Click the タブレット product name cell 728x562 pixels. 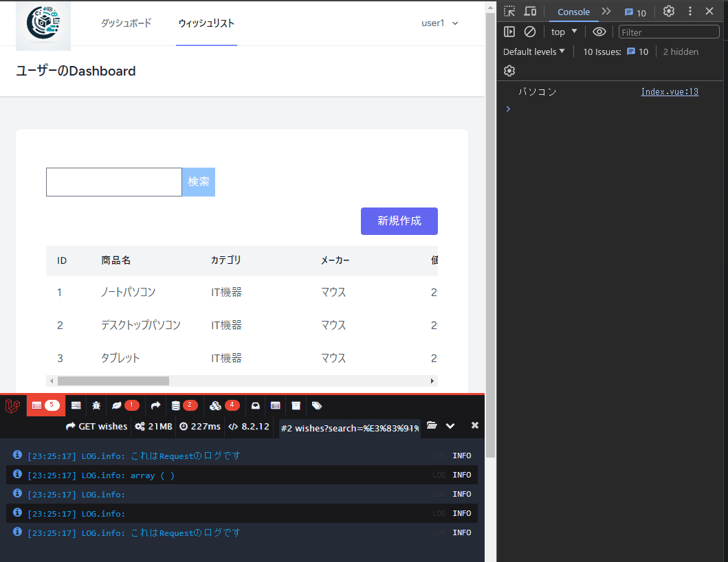[120, 358]
